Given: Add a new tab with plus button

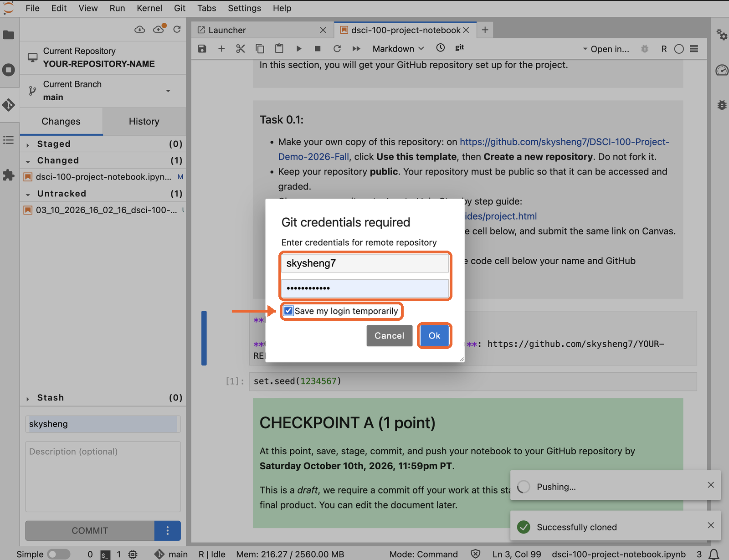Looking at the screenshot, I should [x=485, y=30].
